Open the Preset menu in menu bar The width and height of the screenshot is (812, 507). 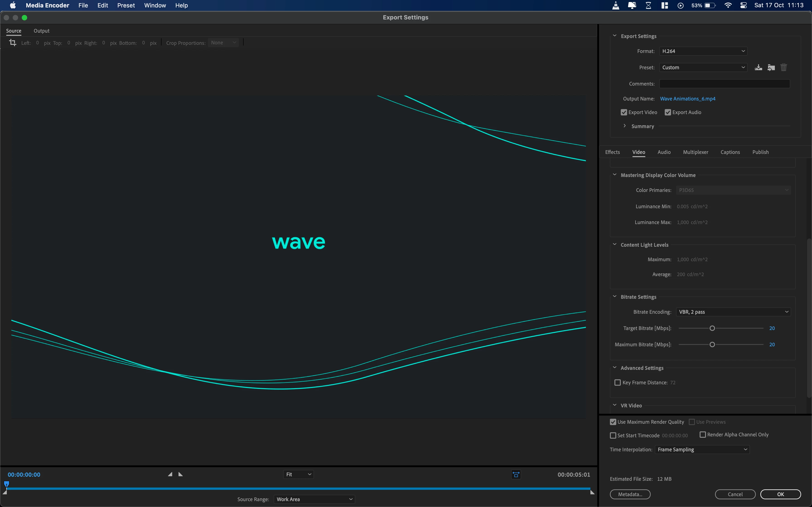[126, 5]
